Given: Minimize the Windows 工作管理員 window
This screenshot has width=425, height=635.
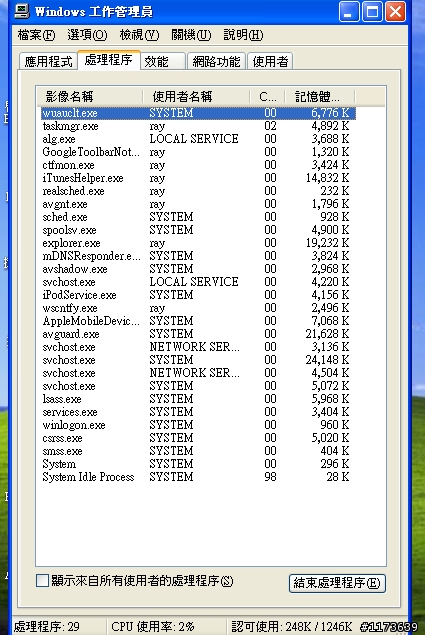Looking at the screenshot, I should click(348, 11).
